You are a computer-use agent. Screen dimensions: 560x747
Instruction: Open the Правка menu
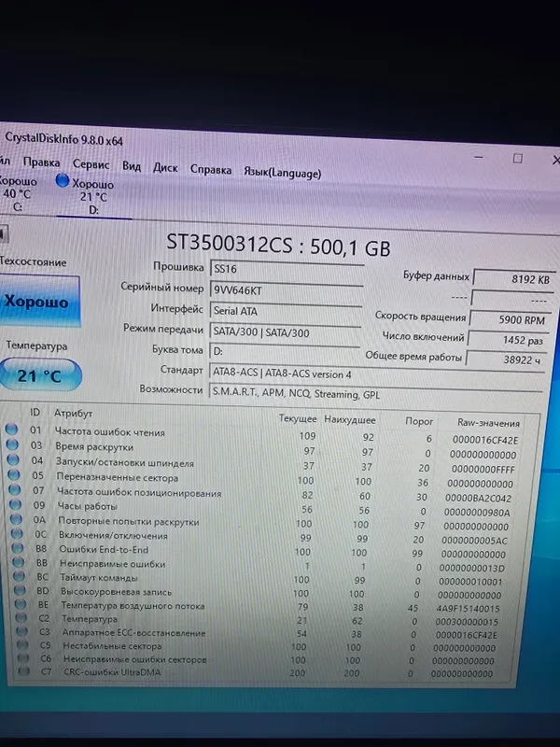41,162
